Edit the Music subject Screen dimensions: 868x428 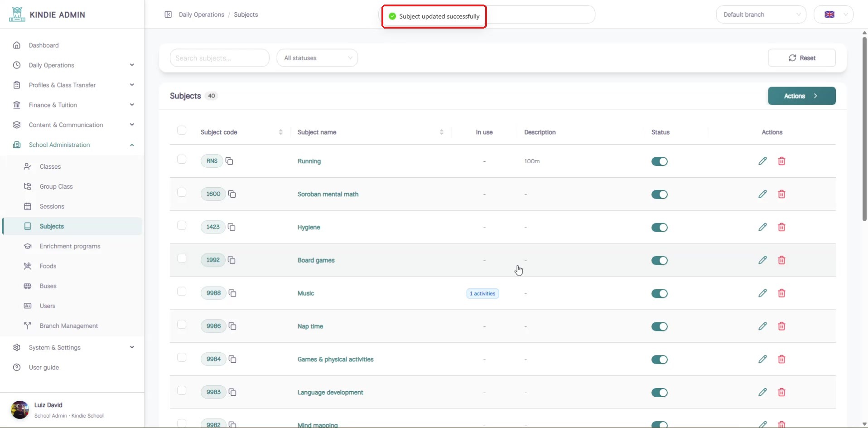[x=762, y=293]
